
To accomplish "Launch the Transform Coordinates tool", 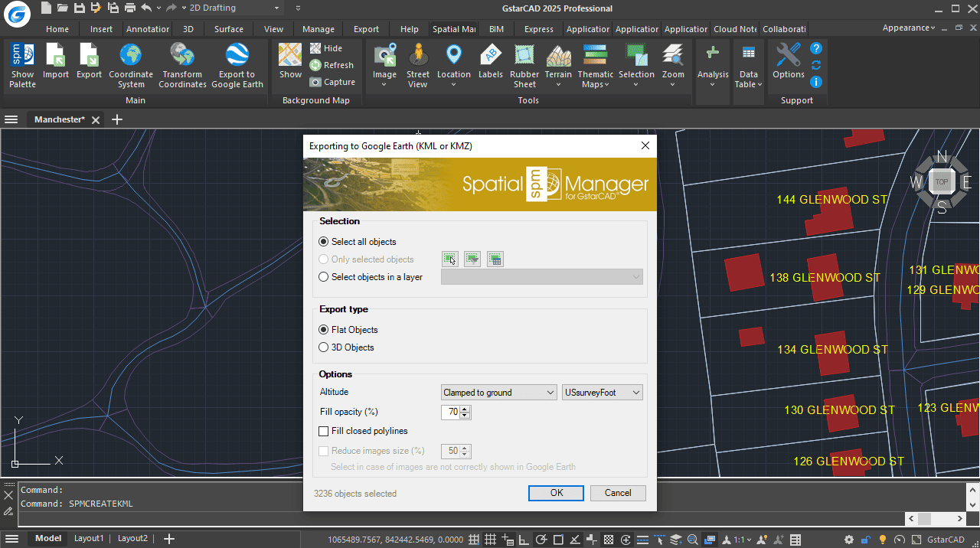I will (182, 65).
